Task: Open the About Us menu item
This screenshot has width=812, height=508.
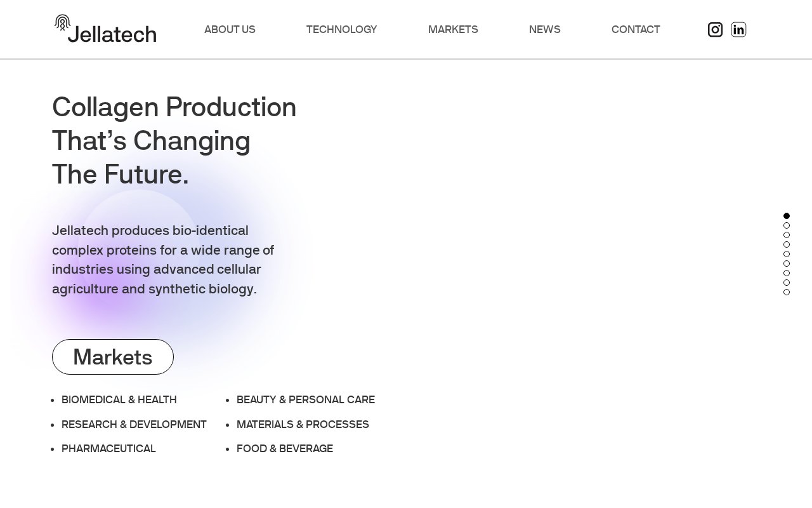Action: point(230,29)
